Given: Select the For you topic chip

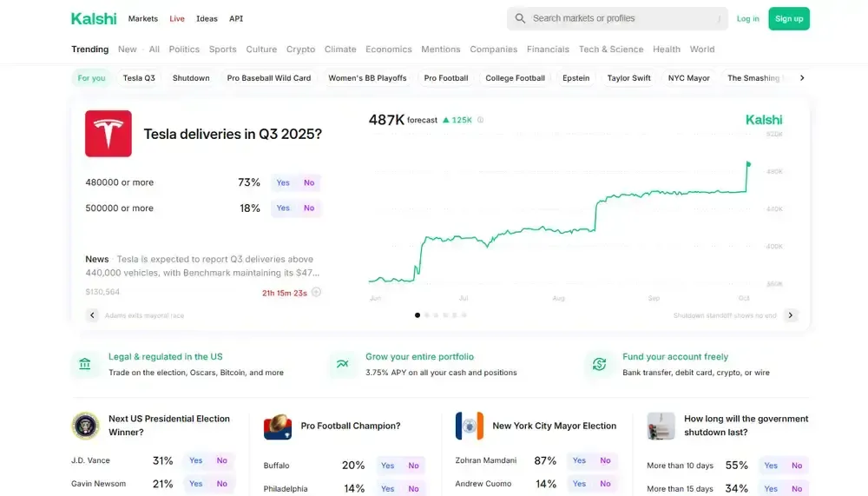Looking at the screenshot, I should point(91,78).
